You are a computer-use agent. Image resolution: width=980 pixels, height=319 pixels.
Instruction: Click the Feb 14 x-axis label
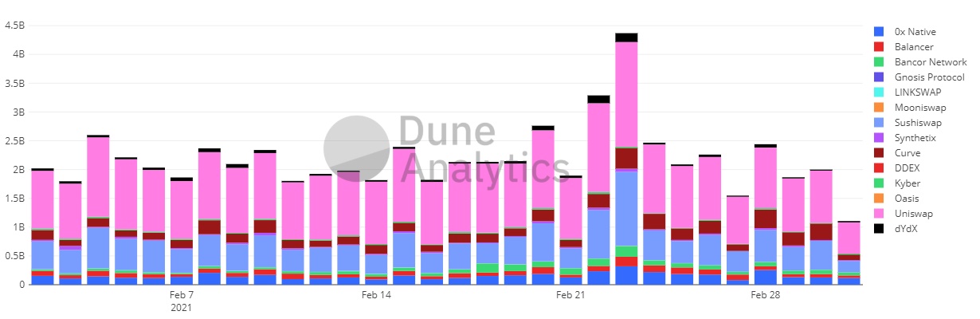[376, 296]
